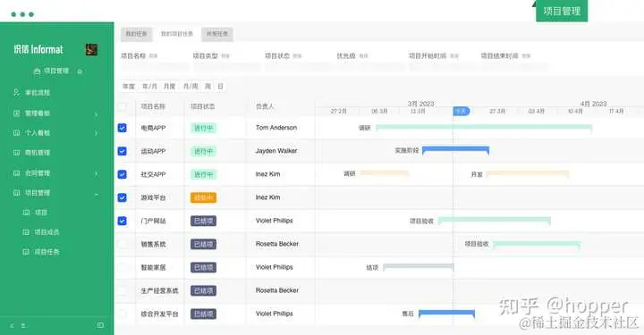
Task: Select the 月/周 time scale
Action: pyautogui.click(x=191, y=87)
